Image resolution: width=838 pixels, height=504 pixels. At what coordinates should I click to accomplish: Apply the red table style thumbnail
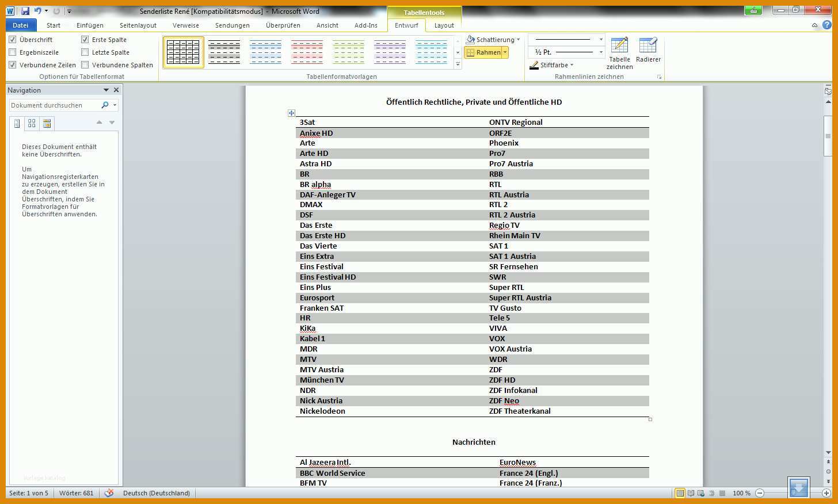pos(307,52)
